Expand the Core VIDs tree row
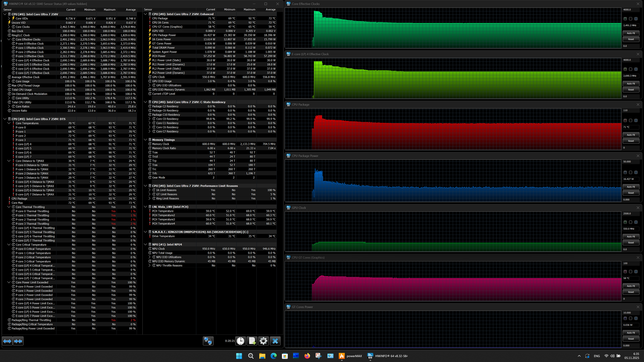This screenshot has height=362, width=644. pyautogui.click(x=9, y=18)
